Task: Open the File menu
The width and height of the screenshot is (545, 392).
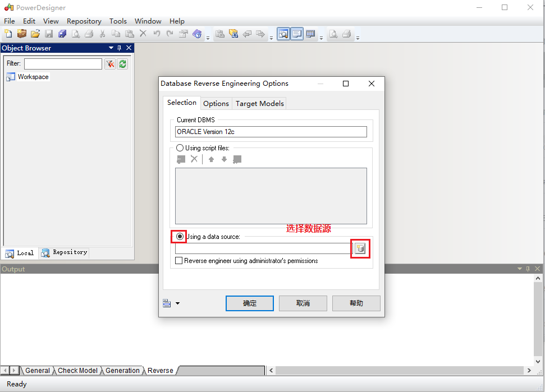Action: tap(10, 21)
